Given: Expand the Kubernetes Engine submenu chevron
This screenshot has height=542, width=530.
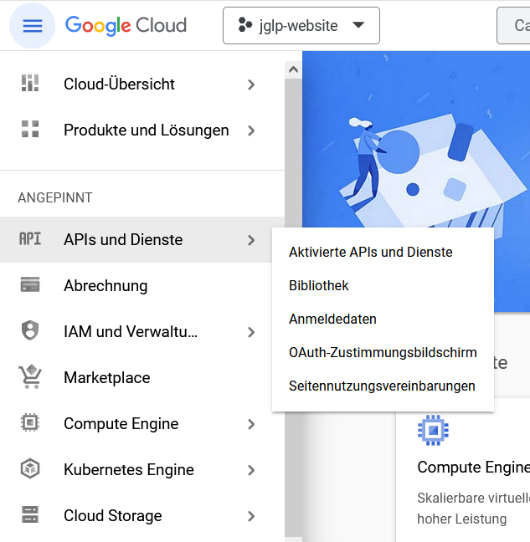Looking at the screenshot, I should [x=251, y=470].
